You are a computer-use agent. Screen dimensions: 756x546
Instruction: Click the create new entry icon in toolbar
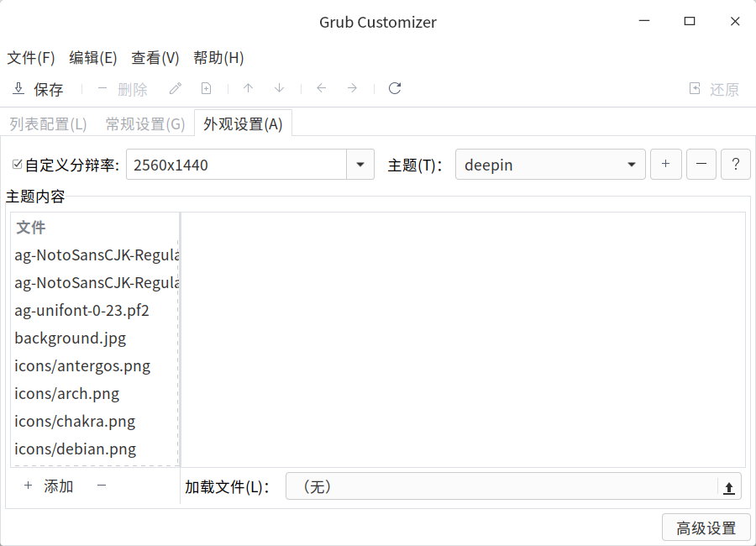click(x=206, y=88)
